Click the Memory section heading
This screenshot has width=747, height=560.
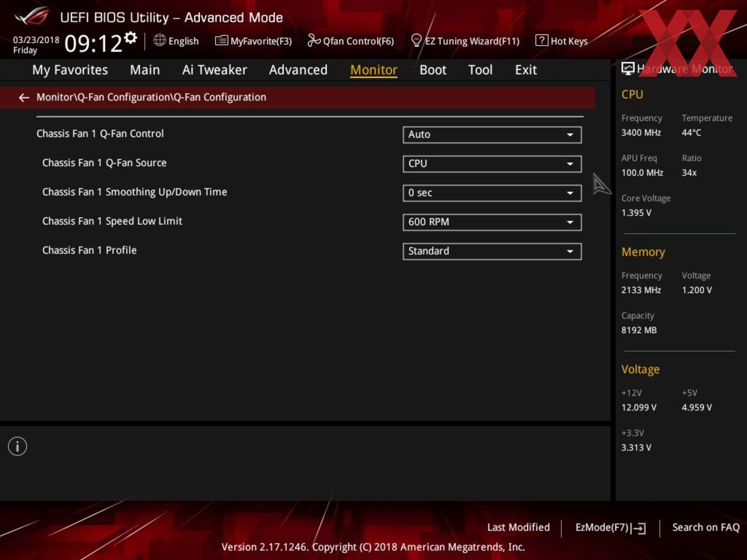click(643, 252)
